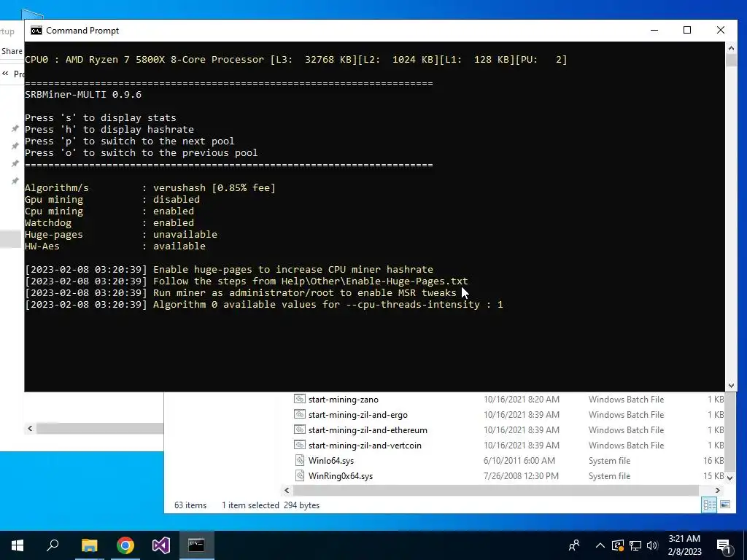Open taskbar Search magnifier
Screen dimensions: 747x560
pos(53,545)
